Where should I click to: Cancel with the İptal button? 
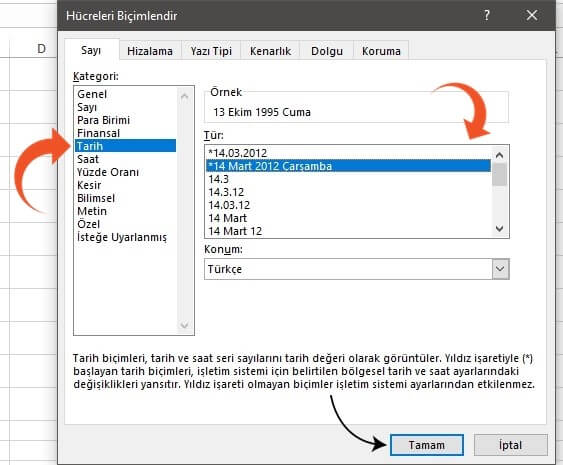pos(511,445)
